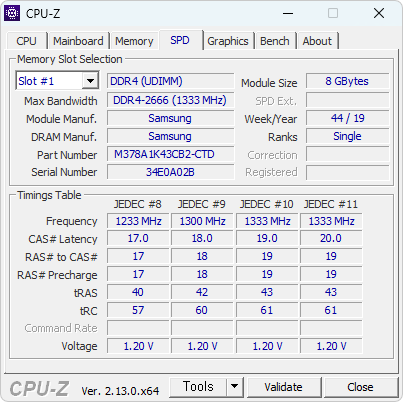Click the Ranks value Single
Image resolution: width=403 pixels, height=402 pixels.
[x=347, y=136]
